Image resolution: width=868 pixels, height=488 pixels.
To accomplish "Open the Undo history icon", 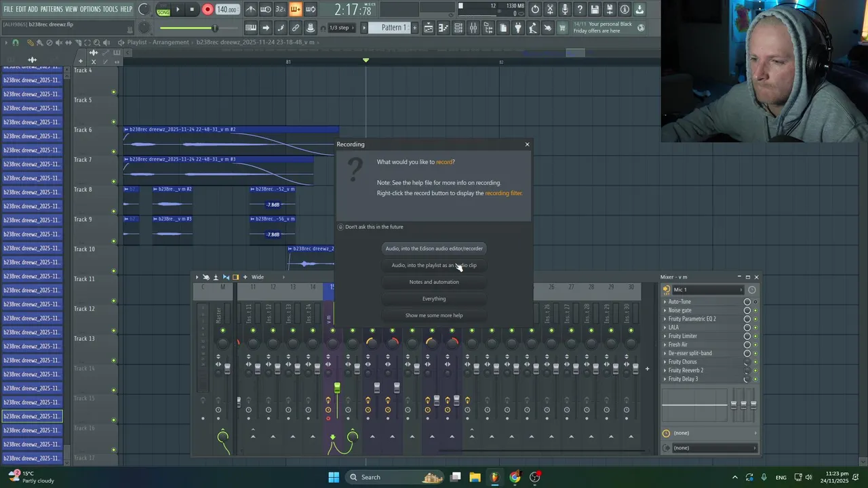I will [x=536, y=9].
